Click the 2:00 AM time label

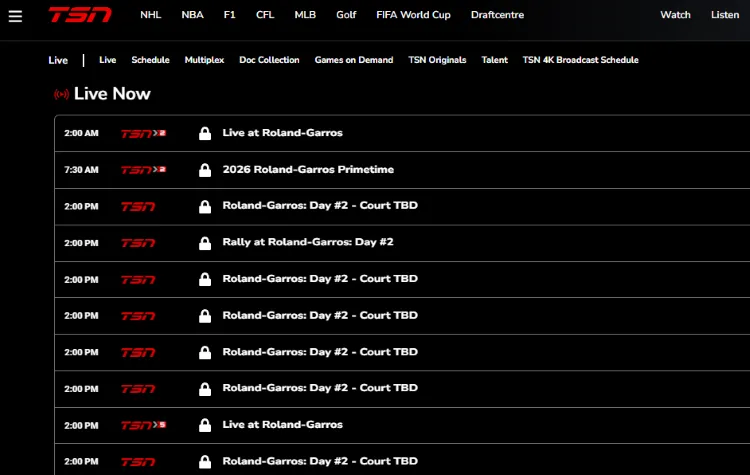[81, 133]
